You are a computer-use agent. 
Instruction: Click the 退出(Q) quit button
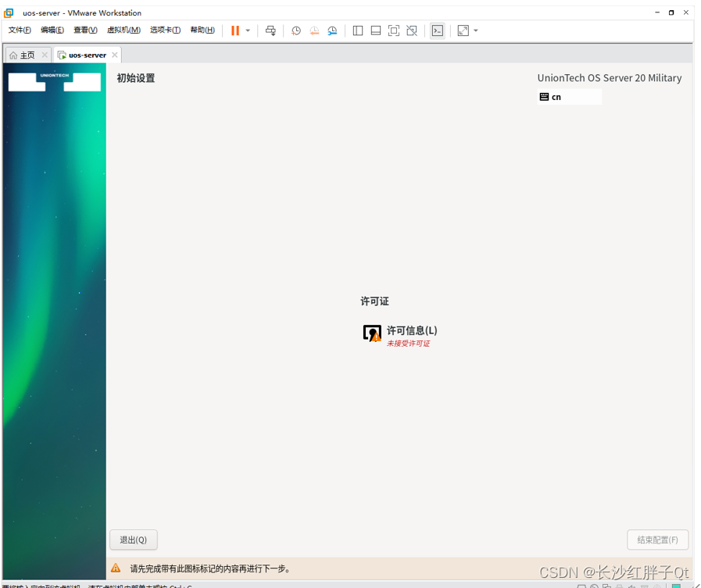(x=133, y=540)
